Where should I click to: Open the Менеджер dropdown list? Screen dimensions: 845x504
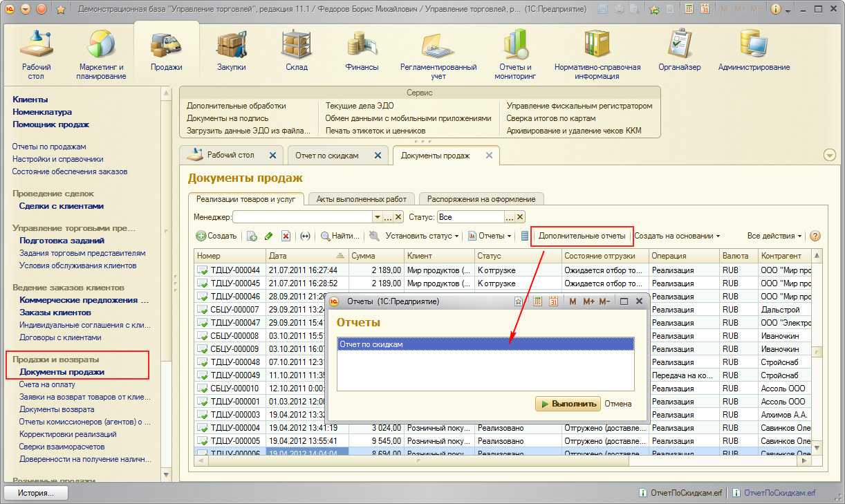point(377,217)
